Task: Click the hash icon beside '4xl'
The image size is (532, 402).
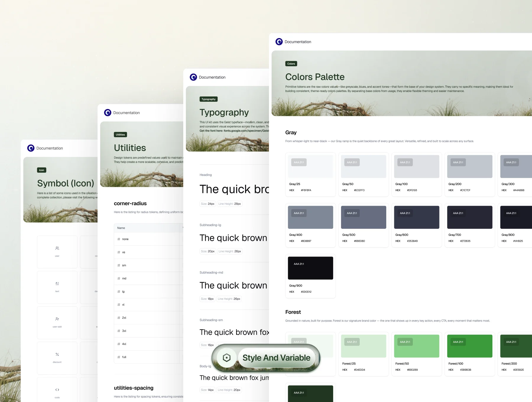Action: coord(119,344)
